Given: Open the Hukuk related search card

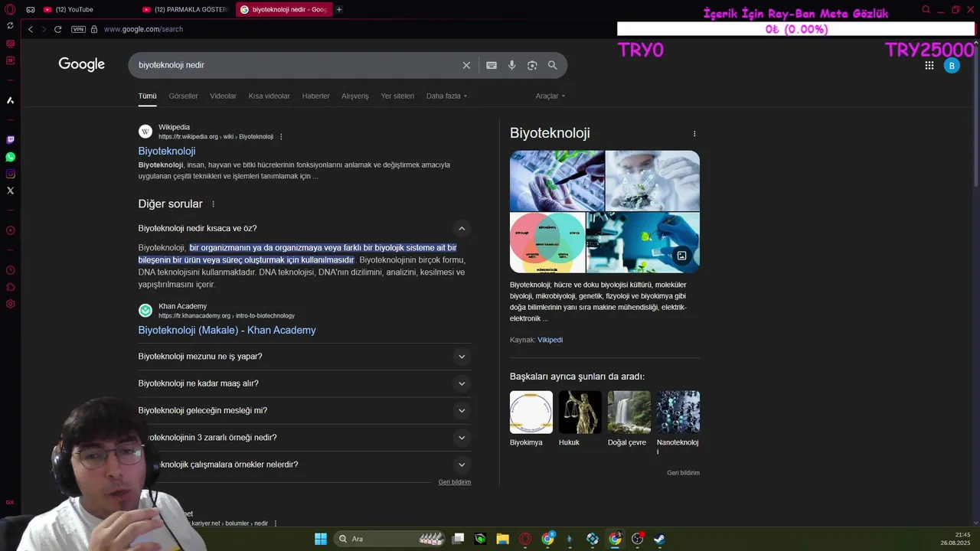Looking at the screenshot, I should tap(580, 419).
